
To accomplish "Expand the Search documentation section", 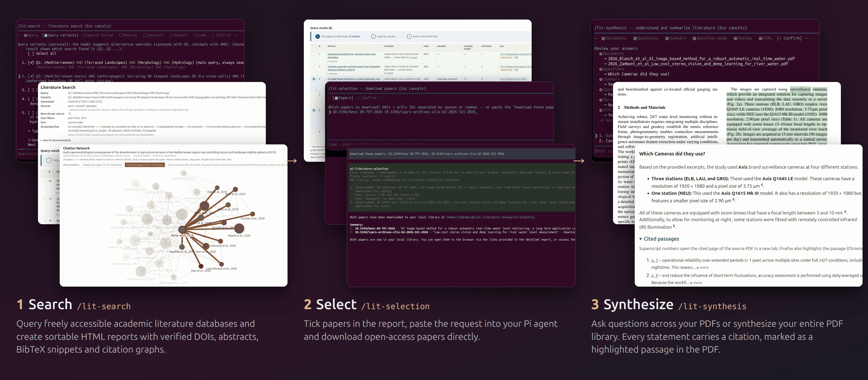I will [56, 140].
